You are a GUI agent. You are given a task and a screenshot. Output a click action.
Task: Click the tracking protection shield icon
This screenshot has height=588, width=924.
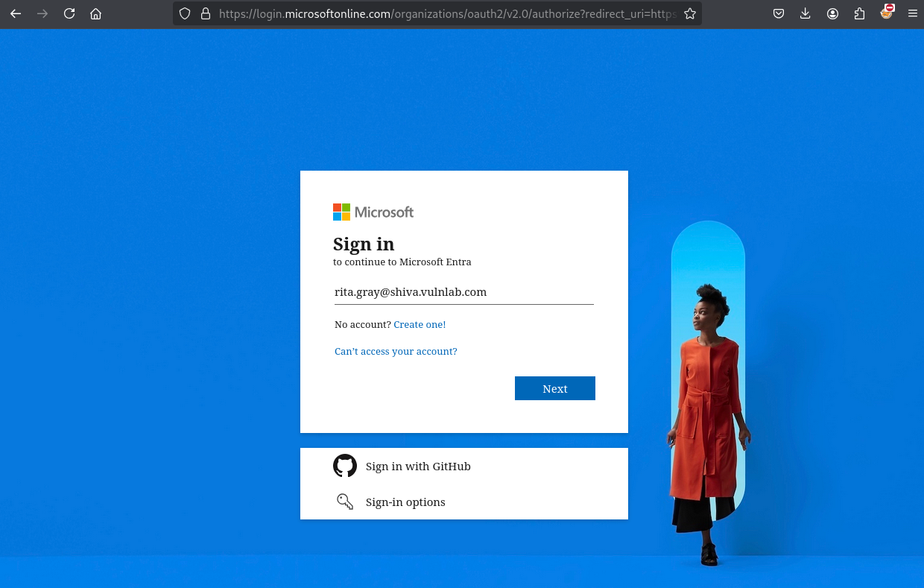tap(185, 13)
